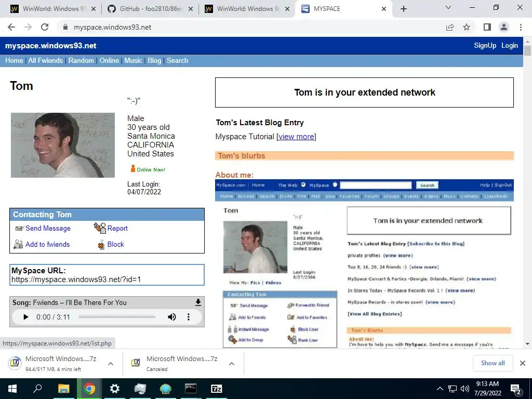532x399 pixels.
Task: Click the MySpace URL text field
Action: pyautogui.click(x=107, y=275)
